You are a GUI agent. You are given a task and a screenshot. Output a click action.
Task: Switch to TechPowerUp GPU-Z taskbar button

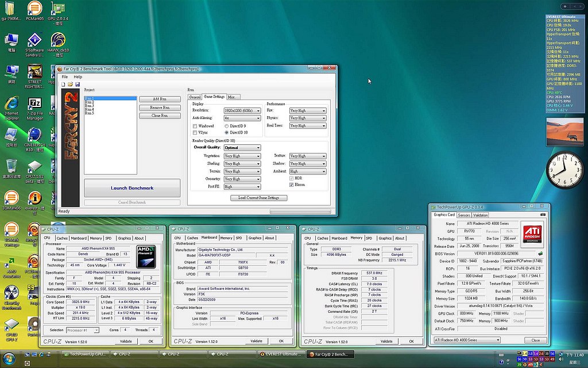coord(85,354)
